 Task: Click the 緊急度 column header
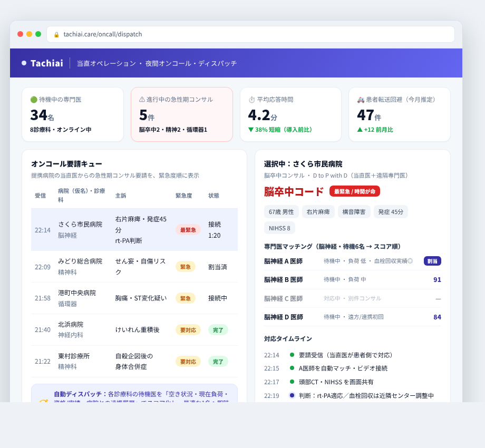click(184, 196)
